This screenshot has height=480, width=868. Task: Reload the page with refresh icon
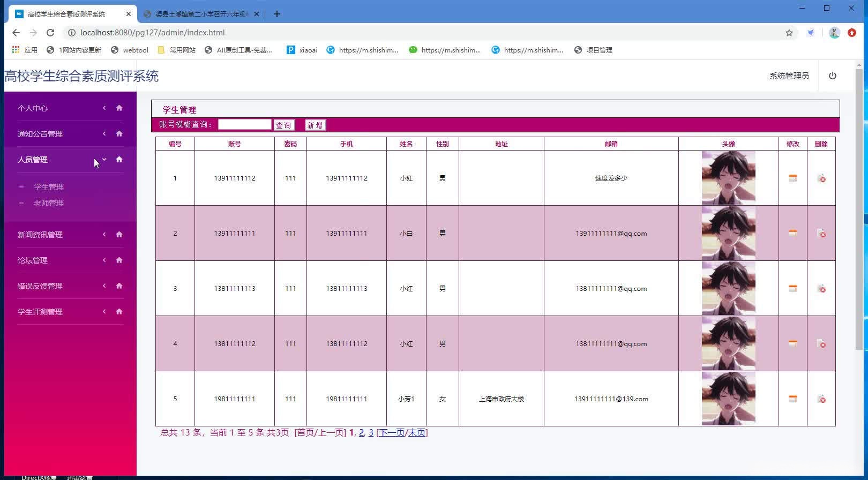coord(50,33)
